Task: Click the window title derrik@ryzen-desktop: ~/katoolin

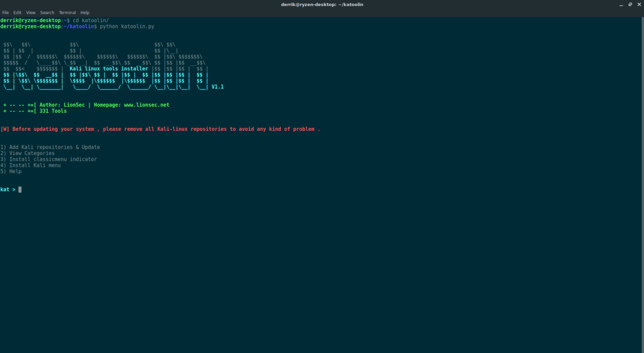Action: (322, 4)
